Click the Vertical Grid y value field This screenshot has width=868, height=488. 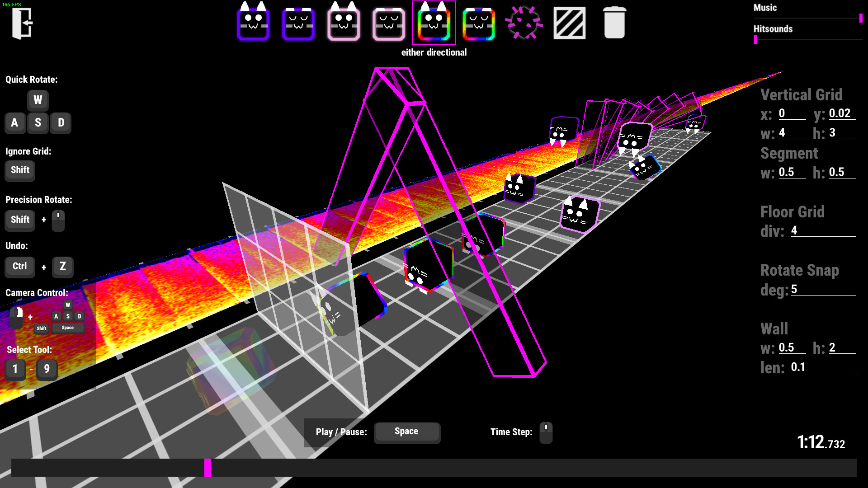tap(842, 113)
